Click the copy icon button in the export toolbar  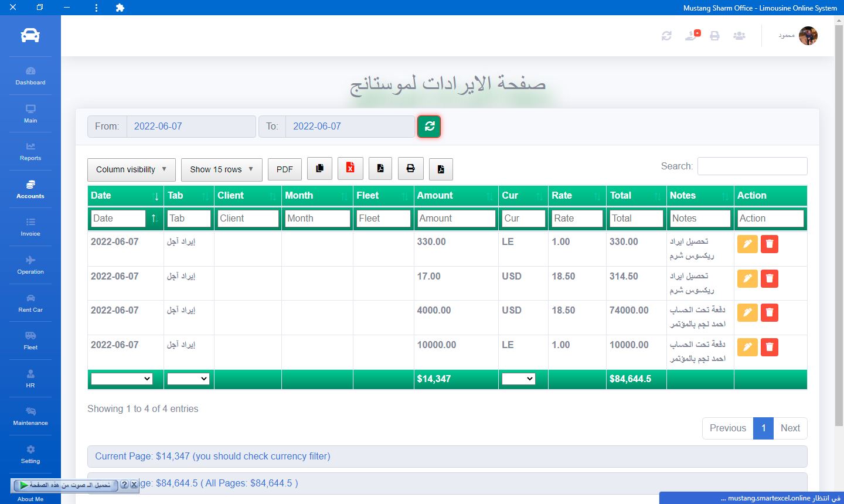[x=319, y=169]
